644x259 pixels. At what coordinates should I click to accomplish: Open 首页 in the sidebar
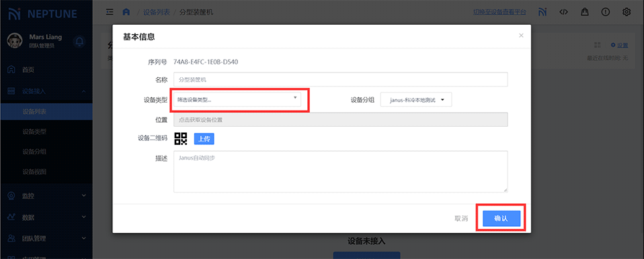click(x=28, y=70)
